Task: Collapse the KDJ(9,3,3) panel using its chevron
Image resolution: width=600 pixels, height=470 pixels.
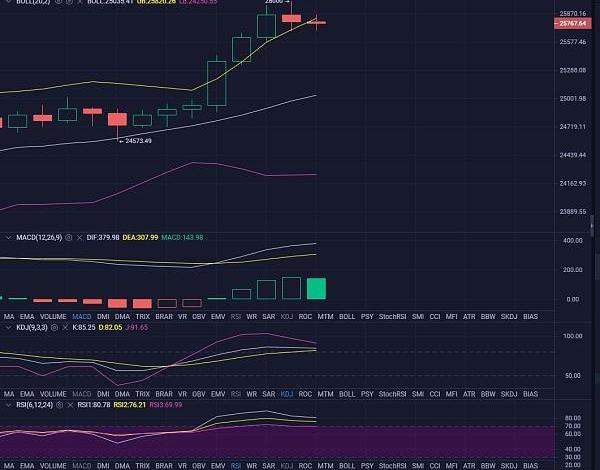Action: pos(8,327)
